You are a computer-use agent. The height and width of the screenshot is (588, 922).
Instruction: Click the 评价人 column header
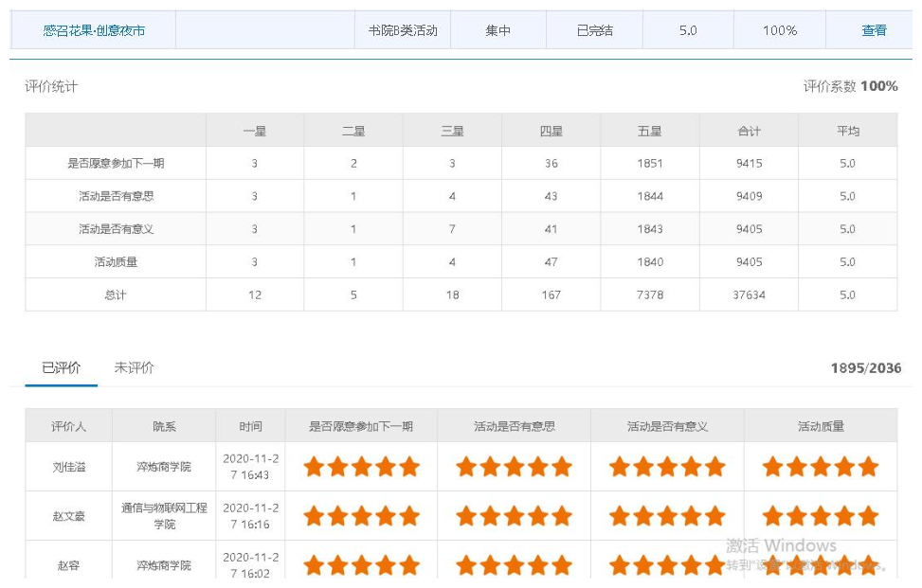pyautogui.click(x=68, y=426)
